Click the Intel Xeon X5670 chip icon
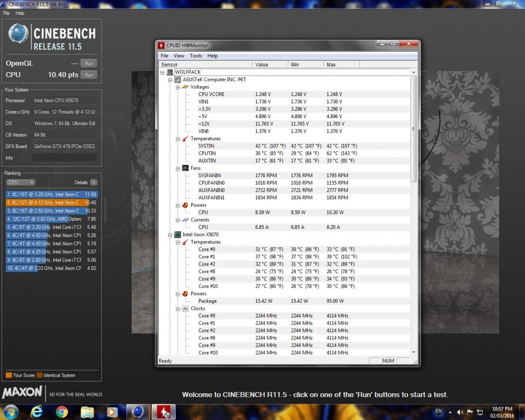 coord(178,234)
